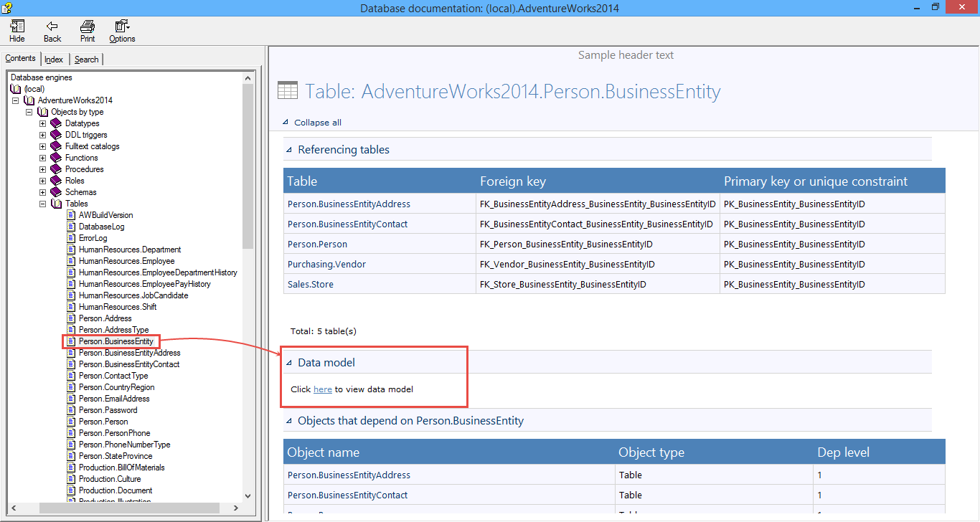Open the Options toolbar icon
Viewport: 980px width, 522px height.
(x=122, y=27)
